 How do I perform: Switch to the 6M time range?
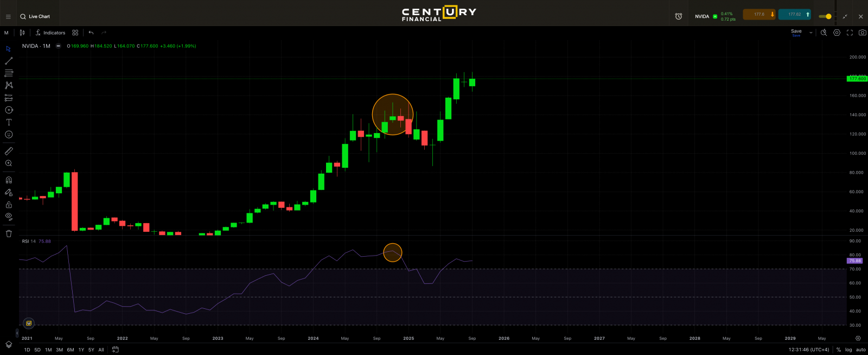click(x=71, y=350)
